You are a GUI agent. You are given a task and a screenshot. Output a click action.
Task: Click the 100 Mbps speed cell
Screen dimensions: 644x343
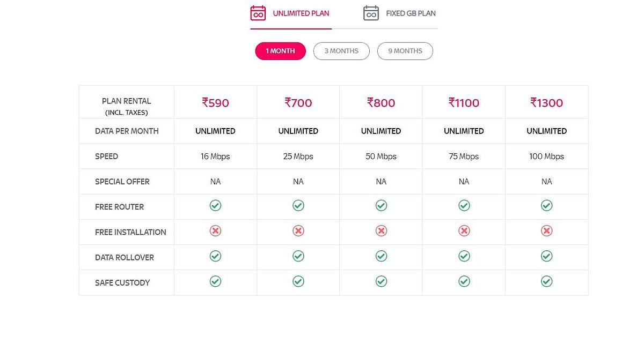click(x=546, y=156)
